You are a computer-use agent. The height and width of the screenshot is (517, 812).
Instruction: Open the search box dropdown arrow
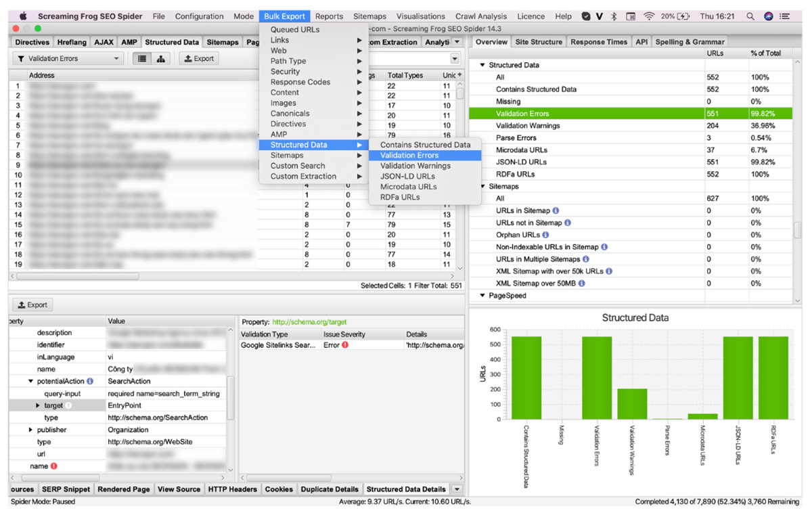coord(454,59)
